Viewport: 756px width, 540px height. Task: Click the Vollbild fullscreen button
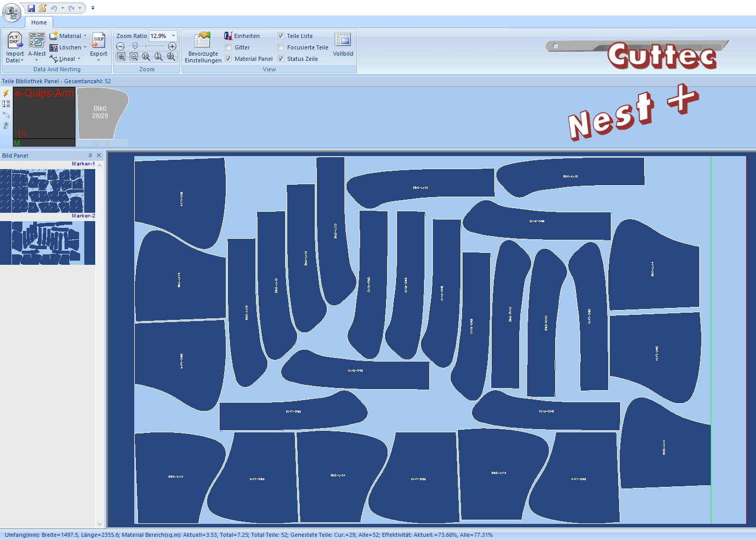[343, 44]
